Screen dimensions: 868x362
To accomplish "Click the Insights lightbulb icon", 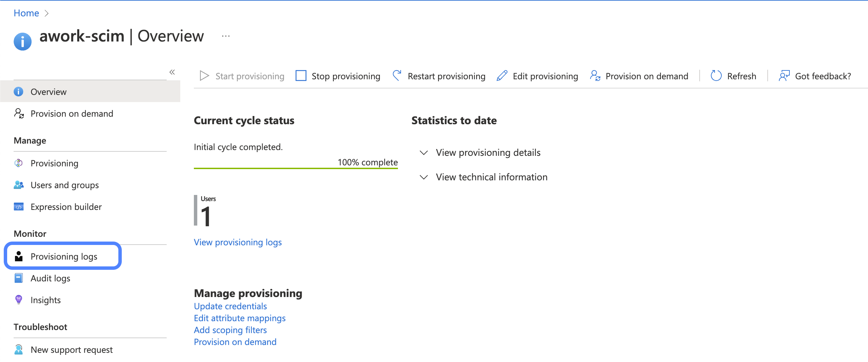I will [19, 300].
